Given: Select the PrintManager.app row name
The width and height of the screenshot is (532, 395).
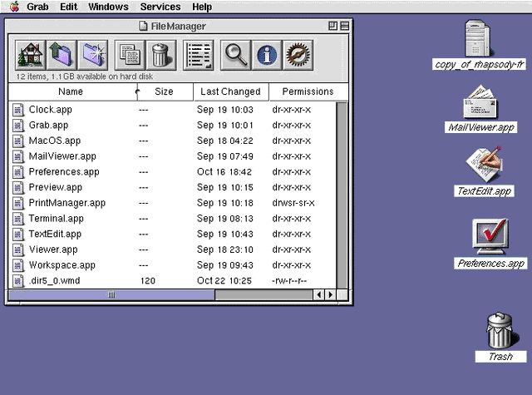Looking at the screenshot, I should coord(67,203).
